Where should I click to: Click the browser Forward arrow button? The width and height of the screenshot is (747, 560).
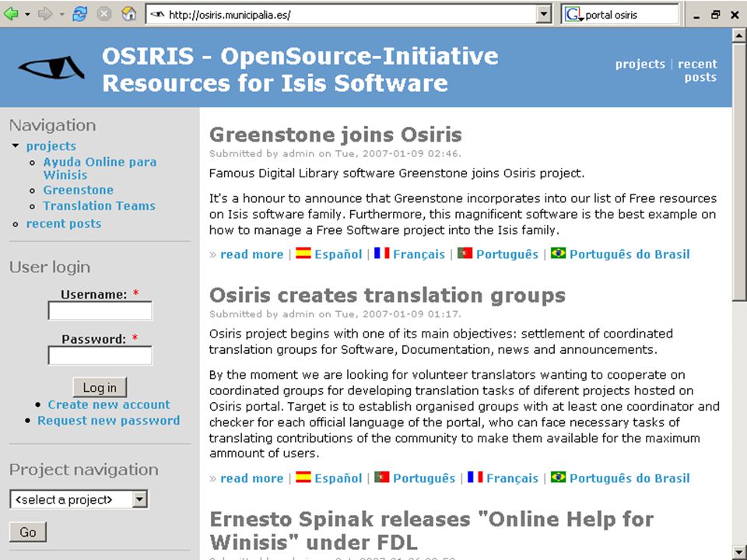click(45, 14)
